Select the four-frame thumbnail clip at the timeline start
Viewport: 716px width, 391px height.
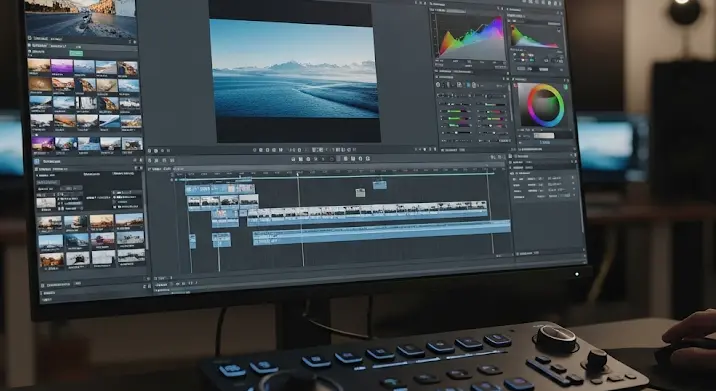[x=223, y=201]
